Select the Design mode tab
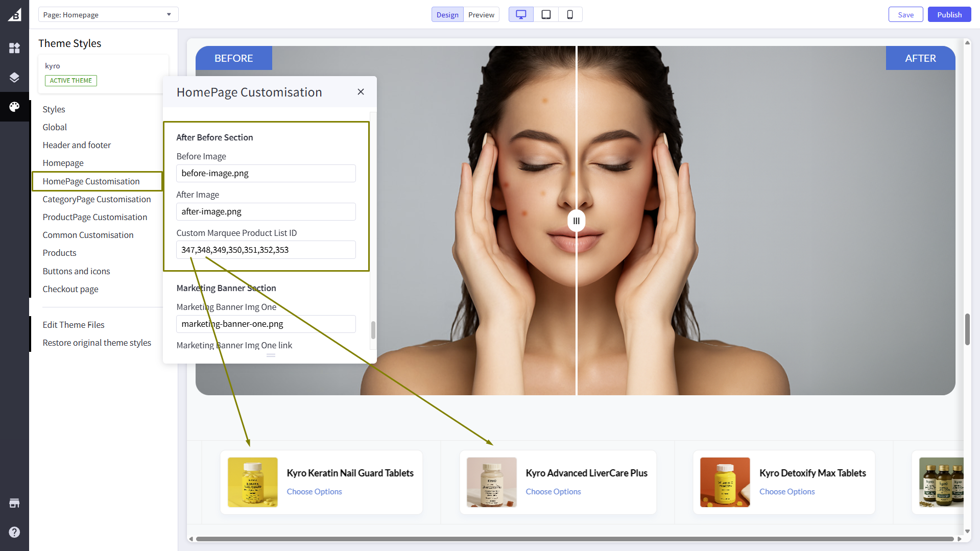 pos(447,15)
